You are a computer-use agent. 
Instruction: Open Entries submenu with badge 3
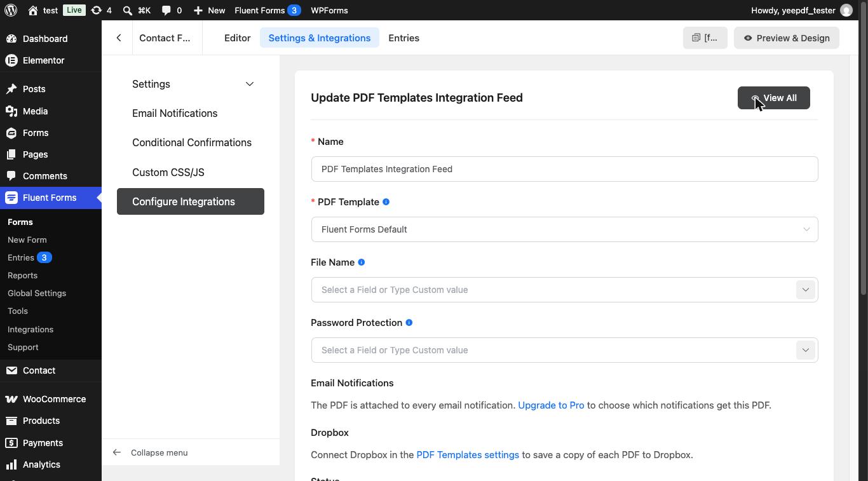pos(30,257)
